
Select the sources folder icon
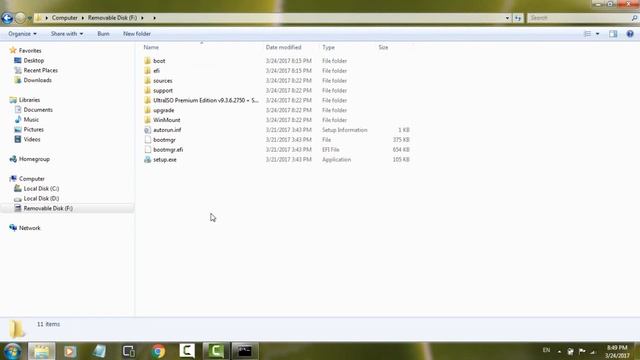click(148, 80)
